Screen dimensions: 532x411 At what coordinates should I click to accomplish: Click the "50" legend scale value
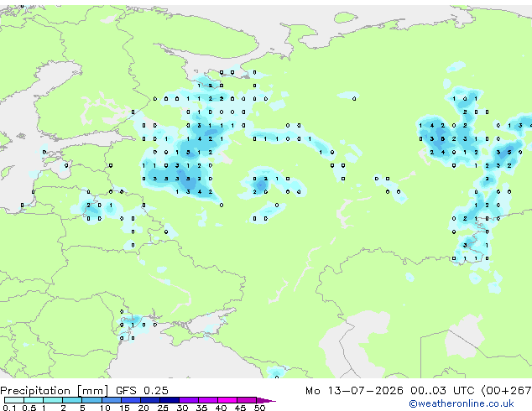click(x=259, y=408)
